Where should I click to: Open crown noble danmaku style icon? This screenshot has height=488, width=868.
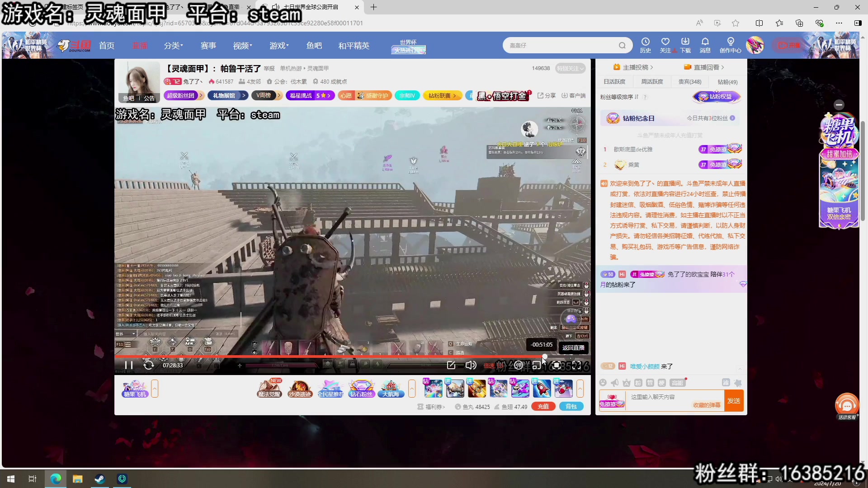[626, 383]
